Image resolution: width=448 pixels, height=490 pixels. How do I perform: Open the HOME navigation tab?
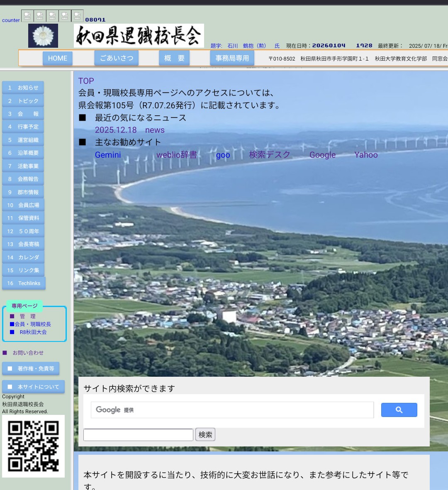click(58, 59)
